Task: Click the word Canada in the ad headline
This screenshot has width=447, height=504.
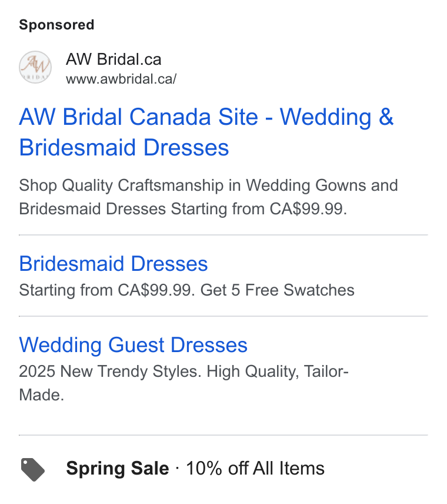Action: pyautogui.click(x=170, y=117)
